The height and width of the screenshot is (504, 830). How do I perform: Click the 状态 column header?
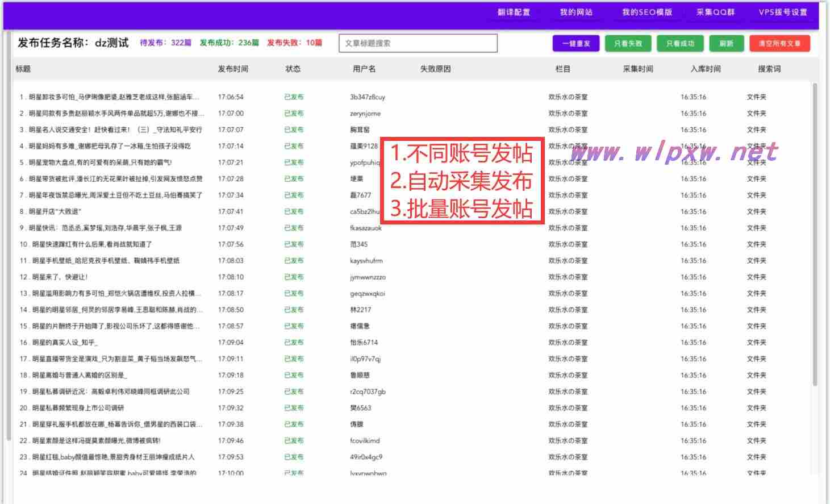click(293, 69)
